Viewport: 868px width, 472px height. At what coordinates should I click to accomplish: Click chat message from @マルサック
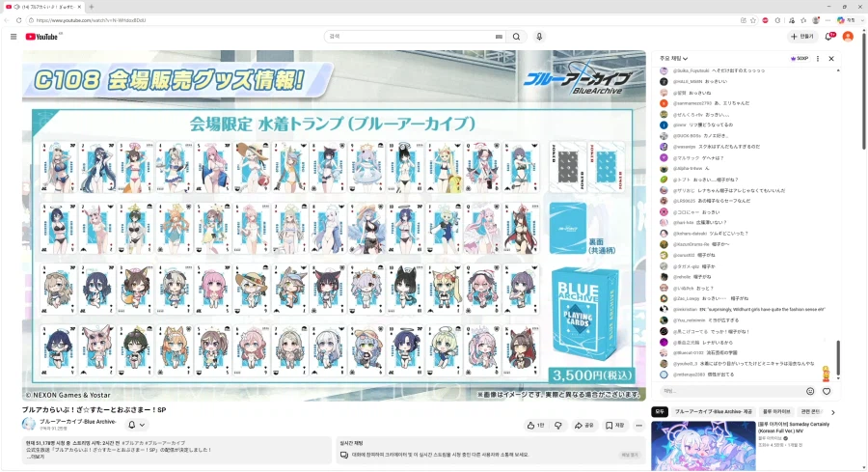698,158
